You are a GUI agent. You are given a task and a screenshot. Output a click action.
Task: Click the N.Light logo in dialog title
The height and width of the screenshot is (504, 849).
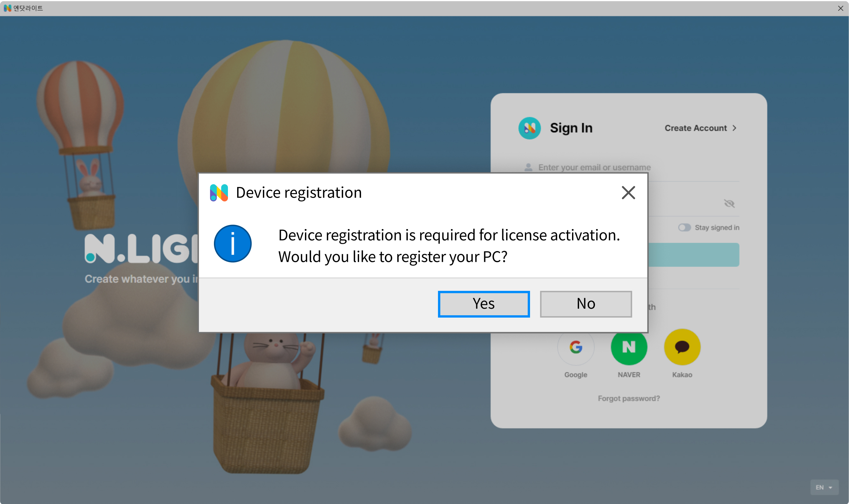tap(219, 192)
